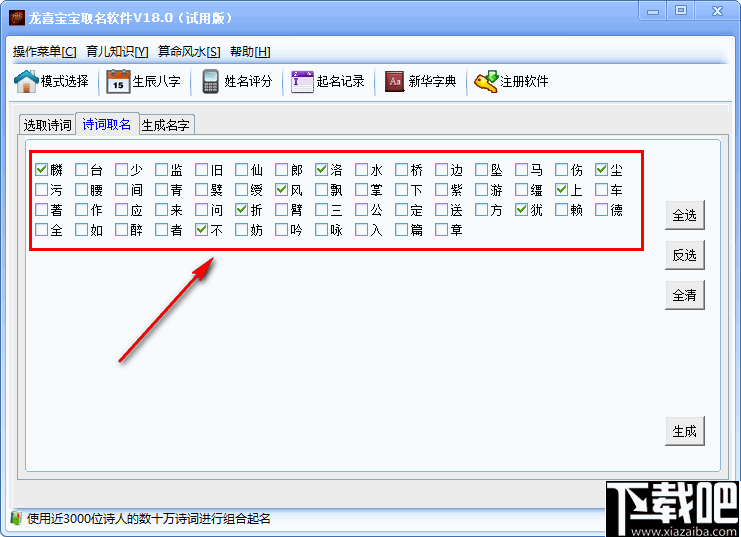Check the 方 checkbox
The image size is (741, 537).
[x=482, y=209]
